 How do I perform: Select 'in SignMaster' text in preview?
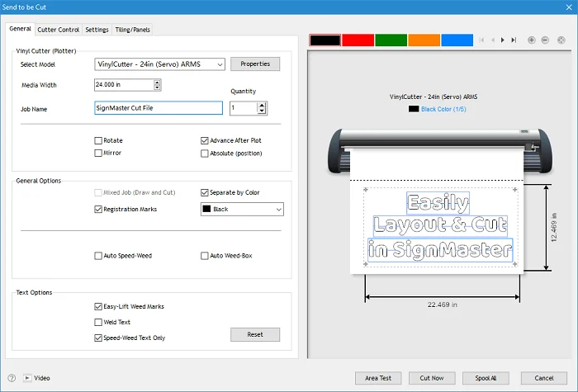pyautogui.click(x=440, y=250)
